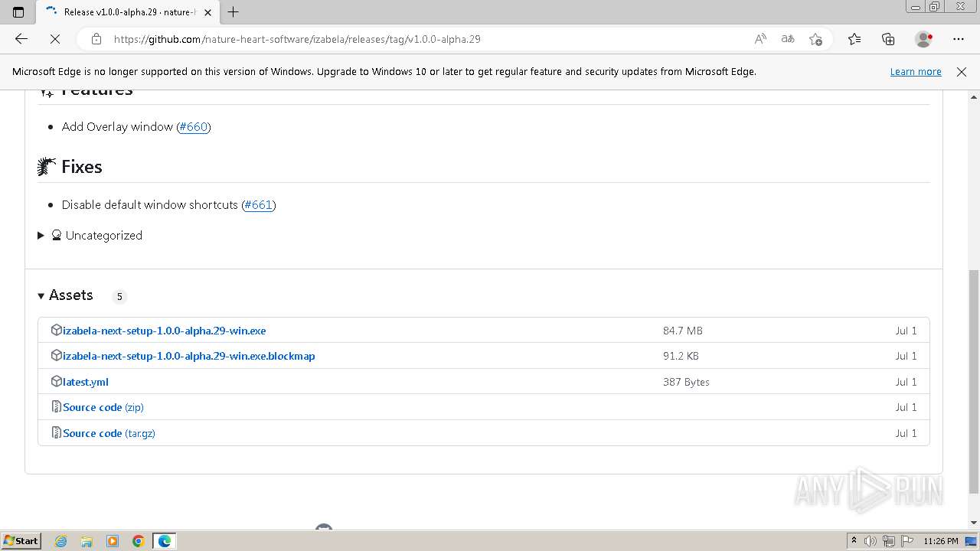Click the address bar URL
Image resolution: width=980 pixels, height=551 pixels.
[297, 39]
